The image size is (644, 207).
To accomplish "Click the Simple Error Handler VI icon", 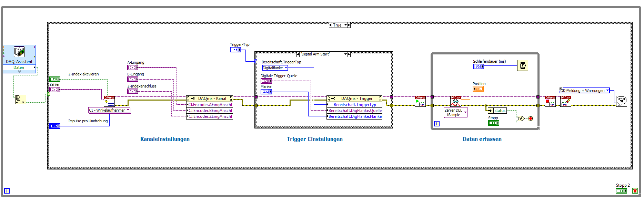I will pyautogui.click(x=622, y=101).
